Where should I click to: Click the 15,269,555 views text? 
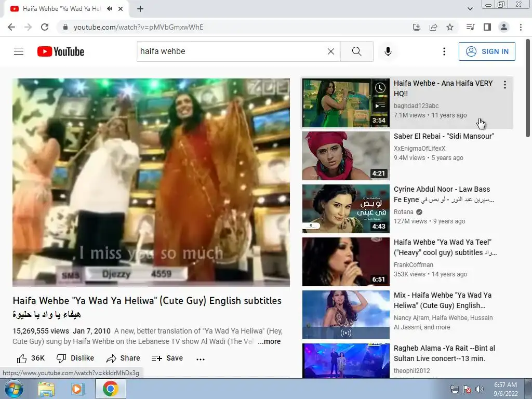(x=41, y=331)
